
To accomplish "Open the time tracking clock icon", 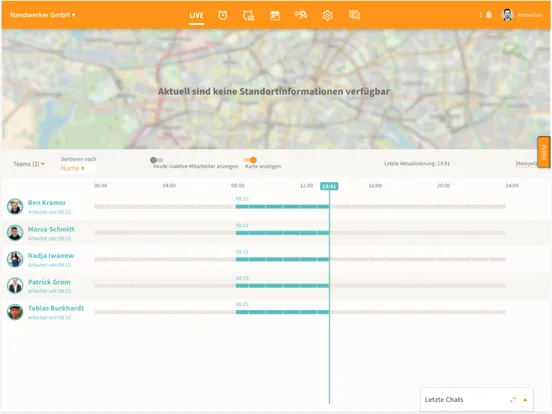I will click(x=222, y=15).
